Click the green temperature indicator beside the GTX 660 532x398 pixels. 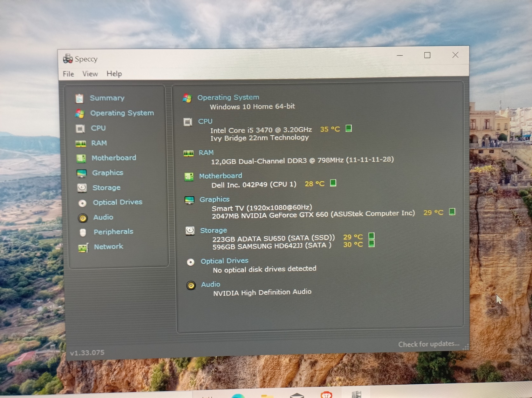(x=452, y=212)
